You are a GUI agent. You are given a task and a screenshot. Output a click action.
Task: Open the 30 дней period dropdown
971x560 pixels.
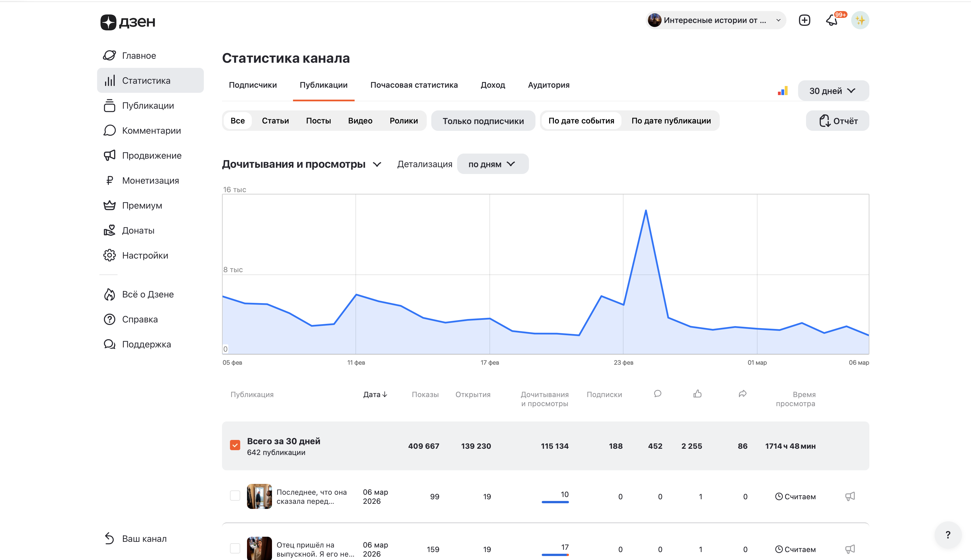pos(833,91)
